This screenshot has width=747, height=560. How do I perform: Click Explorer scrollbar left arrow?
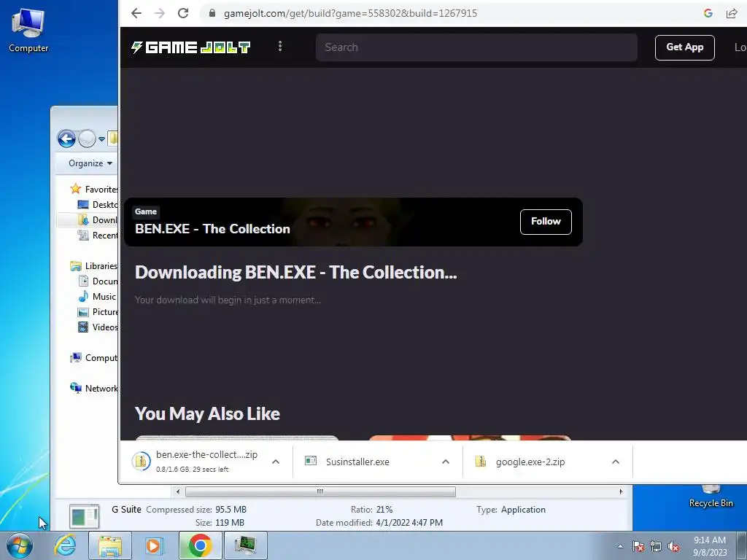tap(178, 491)
